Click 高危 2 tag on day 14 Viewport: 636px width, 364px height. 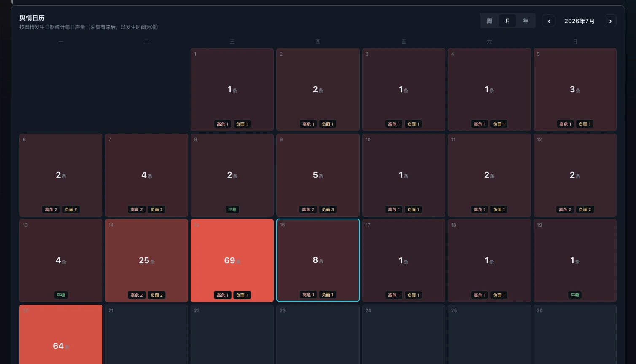tap(137, 295)
